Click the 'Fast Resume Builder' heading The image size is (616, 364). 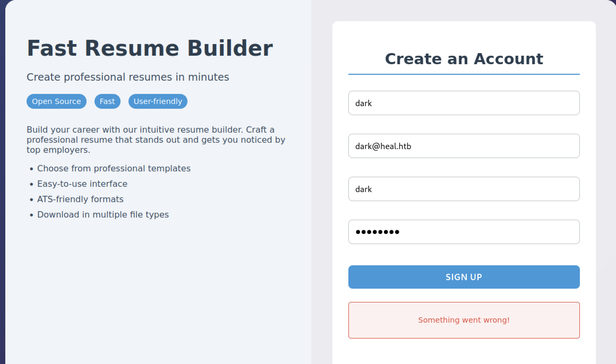(x=150, y=48)
